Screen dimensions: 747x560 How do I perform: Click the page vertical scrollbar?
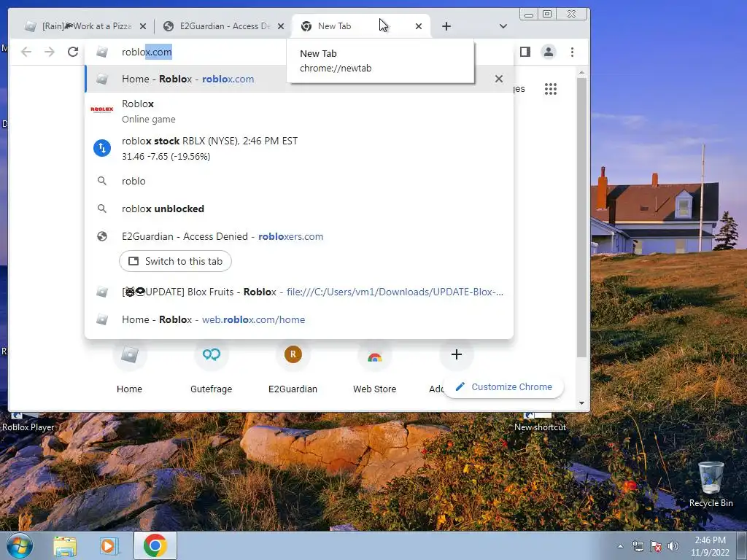pyautogui.click(x=581, y=217)
